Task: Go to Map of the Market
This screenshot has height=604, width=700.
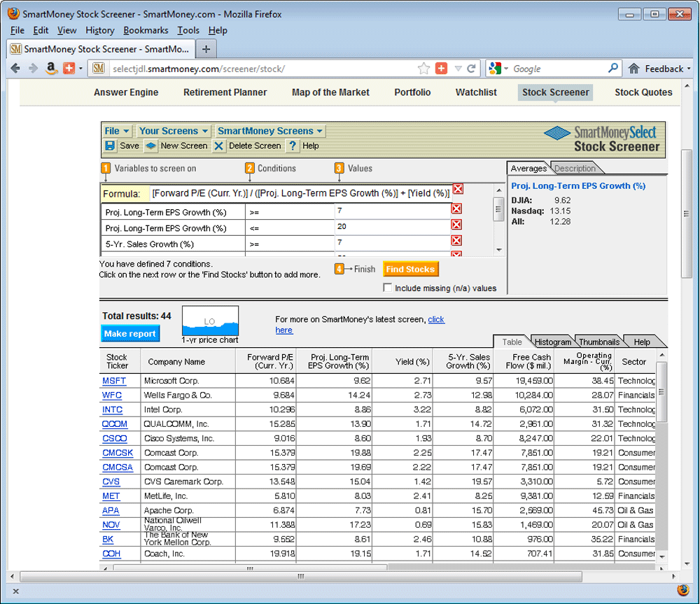Action: [x=331, y=92]
